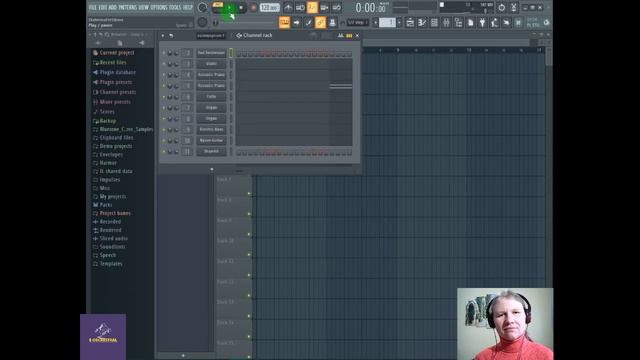Open the EDIT menu
640x360 pixels.
[x=103, y=7]
